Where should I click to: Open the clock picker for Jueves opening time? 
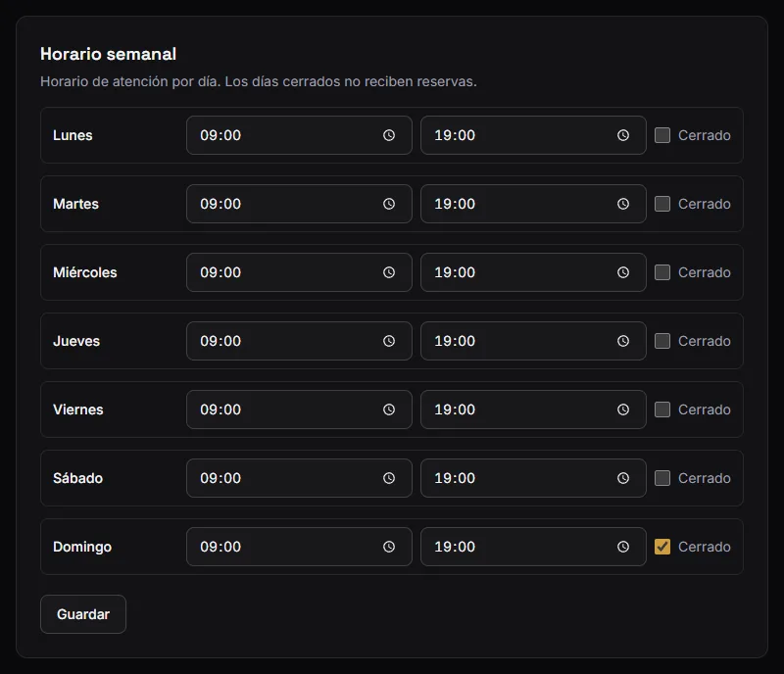coord(389,341)
